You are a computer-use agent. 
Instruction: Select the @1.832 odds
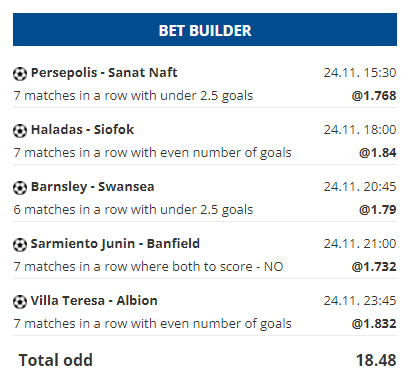(x=374, y=324)
